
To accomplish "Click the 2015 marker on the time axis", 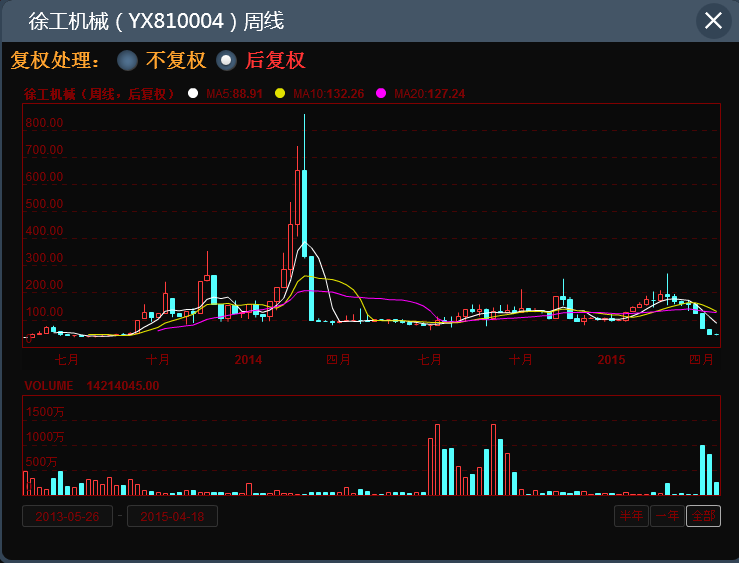I will click(x=611, y=358).
